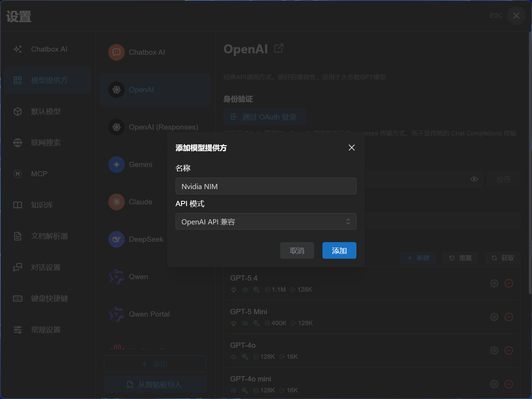The height and width of the screenshot is (399, 532).
Task: Close the 添加模型提供方 dialog
Action: (x=352, y=148)
